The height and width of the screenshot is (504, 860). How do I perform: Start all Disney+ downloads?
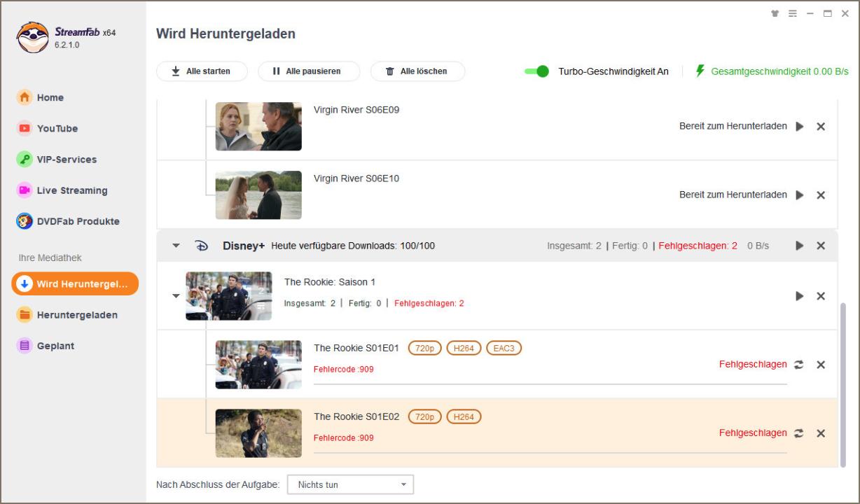point(800,246)
